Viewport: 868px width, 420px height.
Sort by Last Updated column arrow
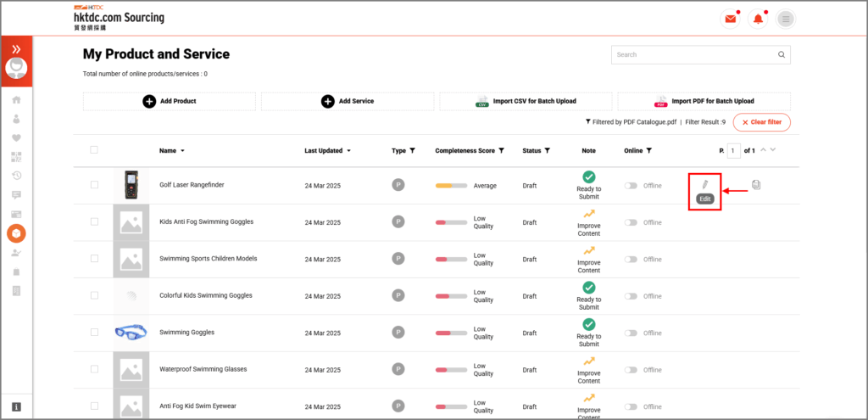point(348,151)
